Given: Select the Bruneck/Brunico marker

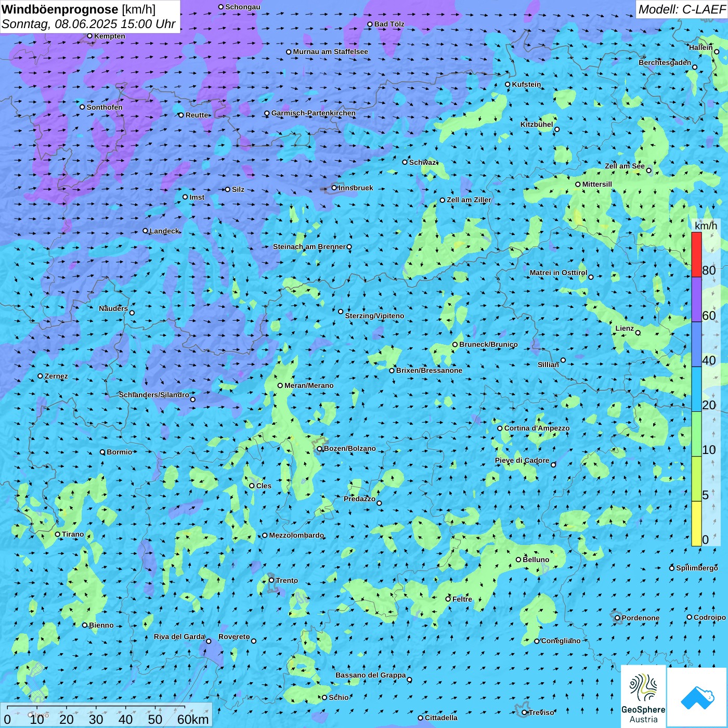Looking at the screenshot, I should pyautogui.click(x=455, y=344).
